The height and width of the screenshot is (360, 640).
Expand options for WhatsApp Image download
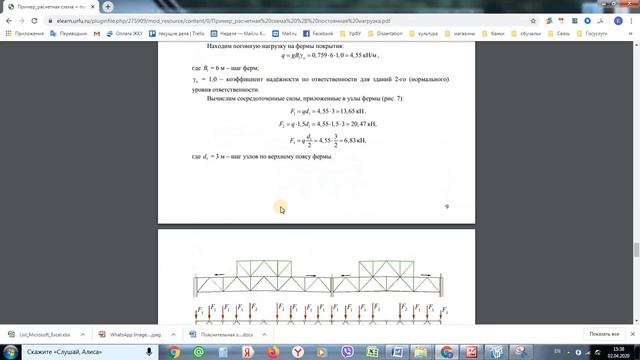click(x=173, y=334)
